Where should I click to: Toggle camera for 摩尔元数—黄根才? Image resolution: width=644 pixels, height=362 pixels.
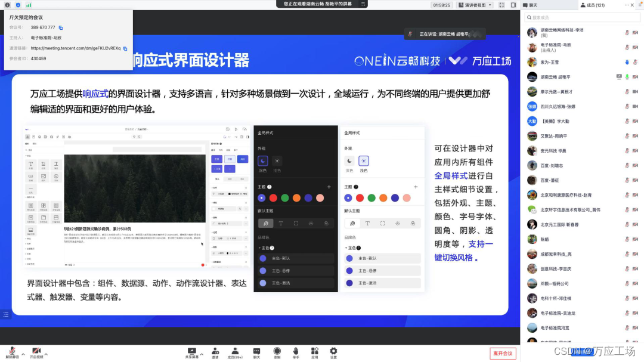(x=636, y=92)
